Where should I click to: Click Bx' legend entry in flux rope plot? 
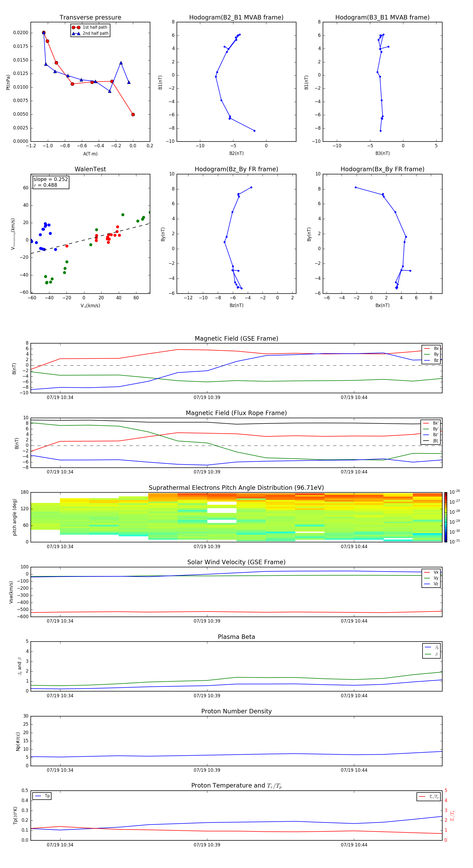point(431,423)
